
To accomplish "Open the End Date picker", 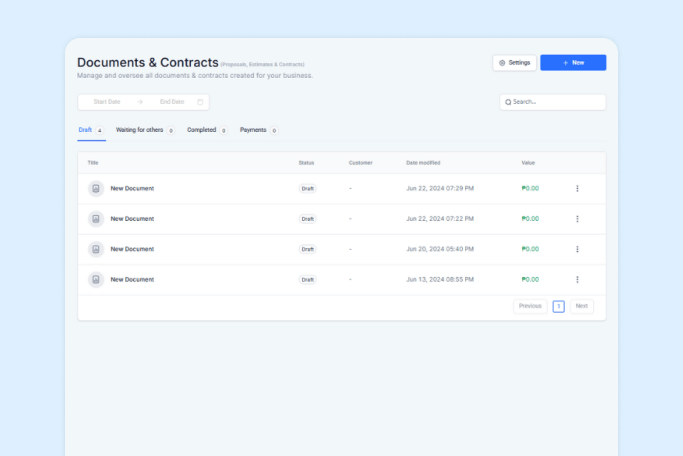I will coord(172,102).
